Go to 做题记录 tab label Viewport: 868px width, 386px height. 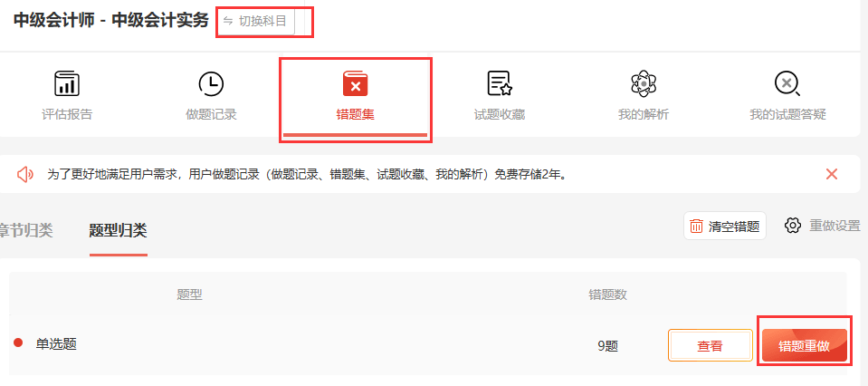pyautogui.click(x=211, y=115)
